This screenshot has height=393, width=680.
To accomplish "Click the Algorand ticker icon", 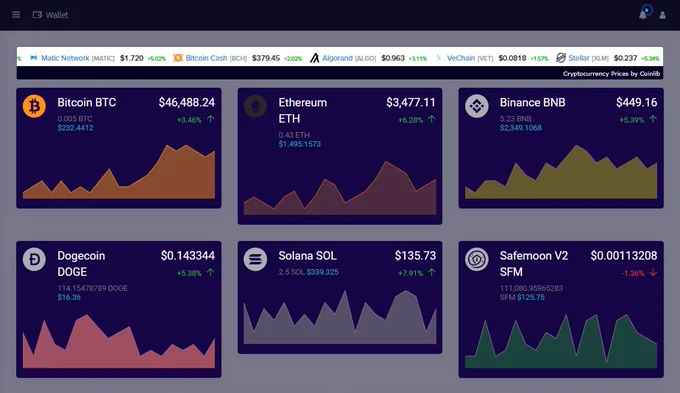I will 314,58.
